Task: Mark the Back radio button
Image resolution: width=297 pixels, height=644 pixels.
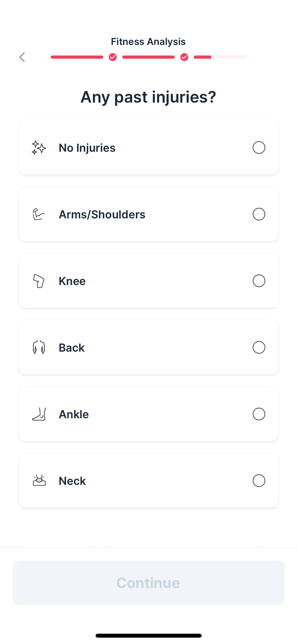Action: click(259, 347)
